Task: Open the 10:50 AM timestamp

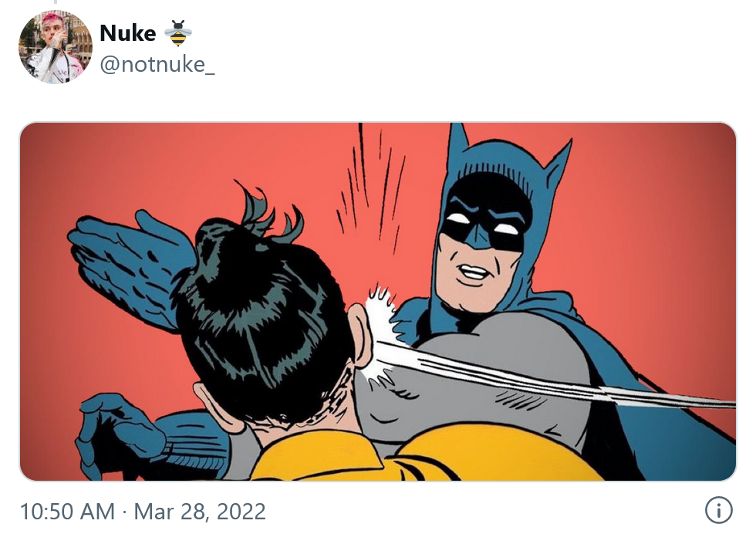Action: 68,512
